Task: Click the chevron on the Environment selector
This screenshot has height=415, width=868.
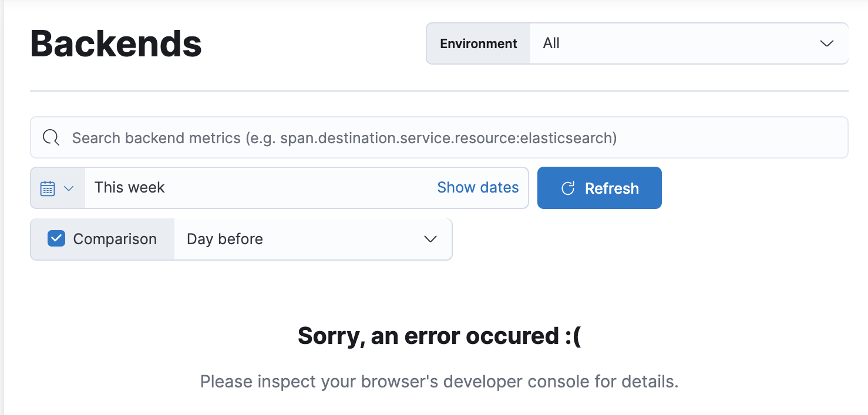Action: pyautogui.click(x=827, y=43)
